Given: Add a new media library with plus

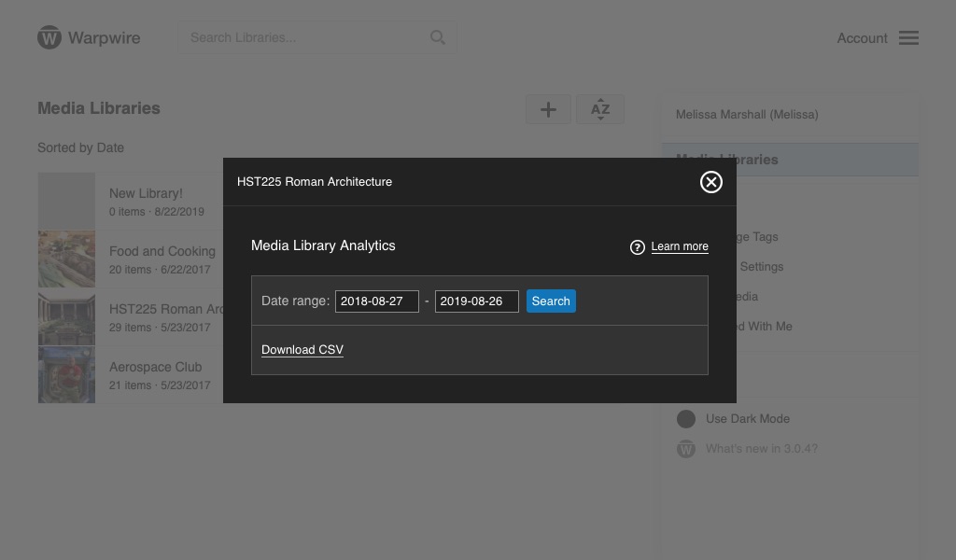Looking at the screenshot, I should [548, 110].
